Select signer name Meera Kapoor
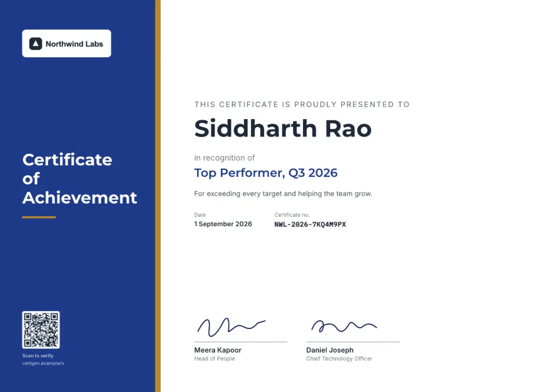Image resolution: width=555 pixels, height=392 pixels. coord(218,350)
